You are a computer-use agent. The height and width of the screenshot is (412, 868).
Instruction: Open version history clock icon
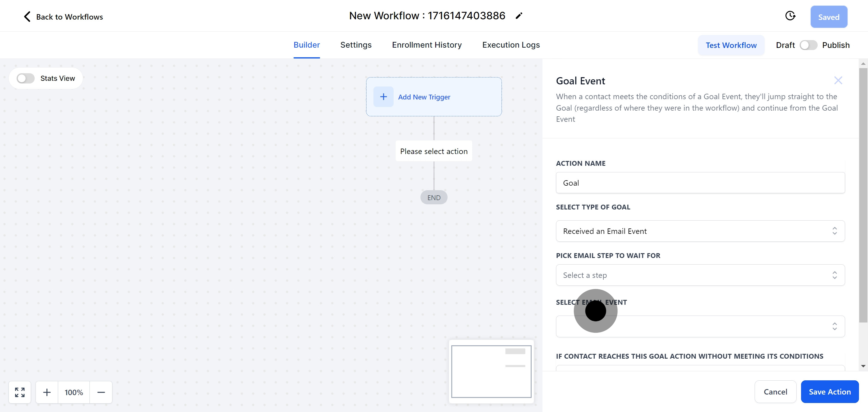790,16
